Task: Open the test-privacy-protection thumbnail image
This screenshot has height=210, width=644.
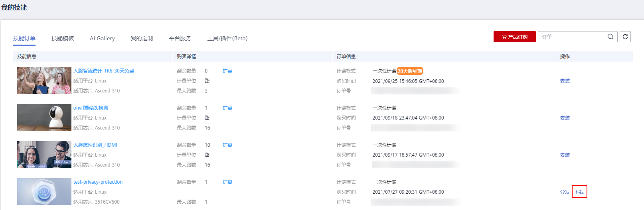Action: click(44, 192)
